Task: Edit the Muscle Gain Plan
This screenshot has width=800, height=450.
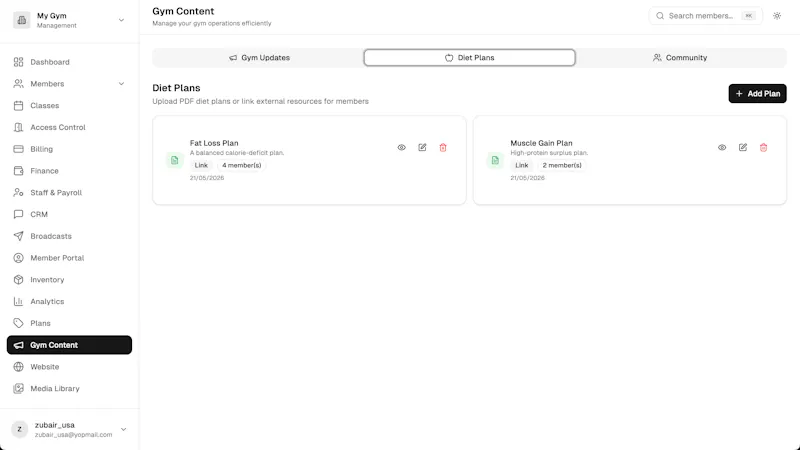Action: [743, 147]
